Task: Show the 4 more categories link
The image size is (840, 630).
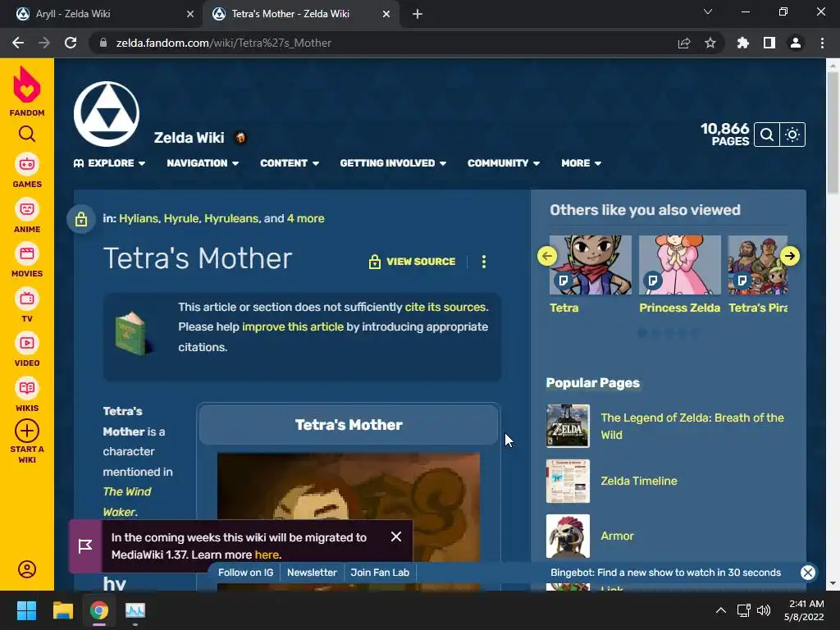Action: pyautogui.click(x=305, y=218)
